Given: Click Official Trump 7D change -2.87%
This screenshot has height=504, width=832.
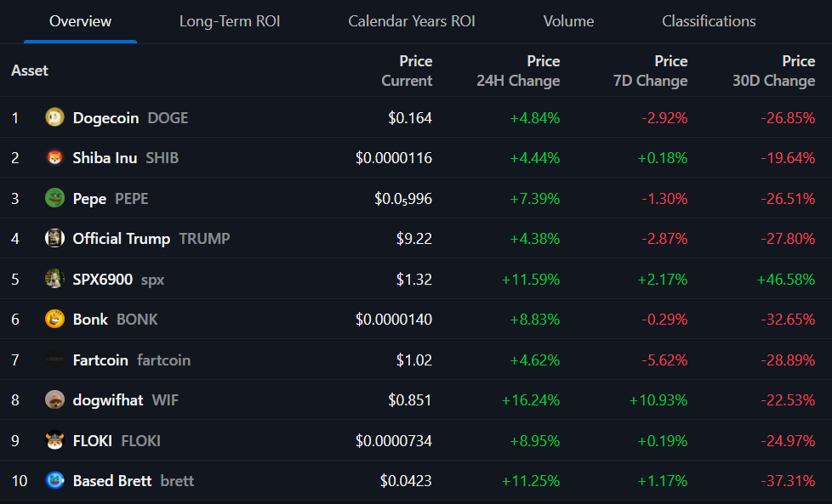Looking at the screenshot, I should pos(664,239).
